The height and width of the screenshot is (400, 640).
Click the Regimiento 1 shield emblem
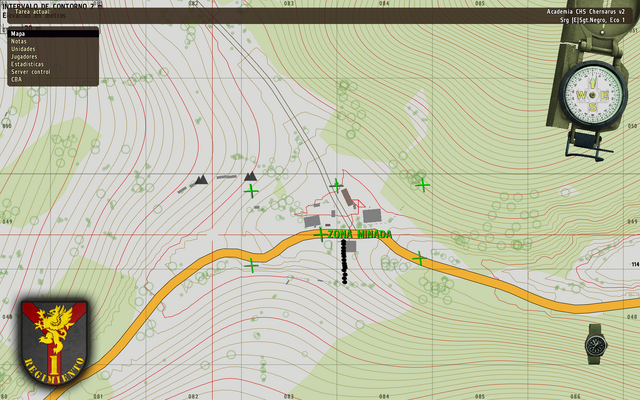click(54, 343)
